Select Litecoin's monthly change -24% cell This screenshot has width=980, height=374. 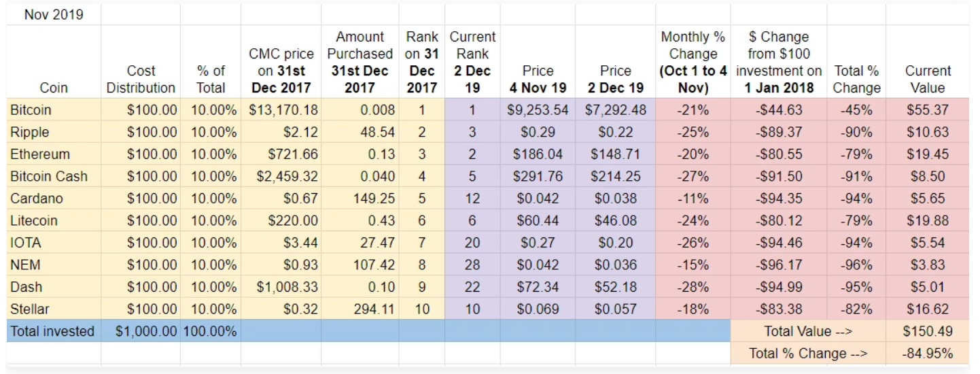point(693,220)
